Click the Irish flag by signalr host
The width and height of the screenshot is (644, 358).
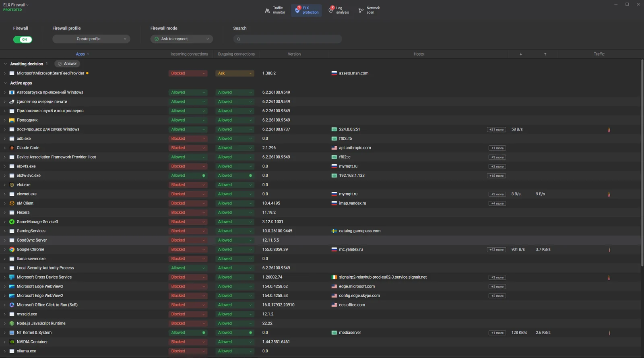click(334, 277)
